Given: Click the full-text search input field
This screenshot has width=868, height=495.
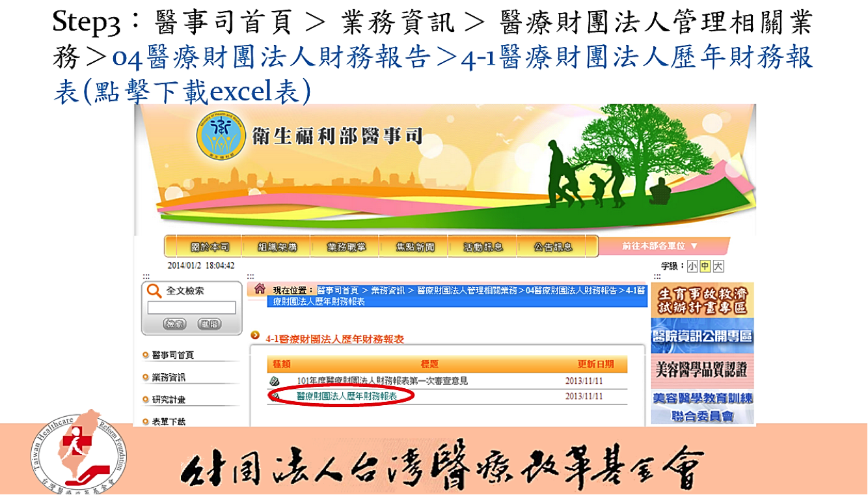Looking at the screenshot, I should pyautogui.click(x=192, y=307).
